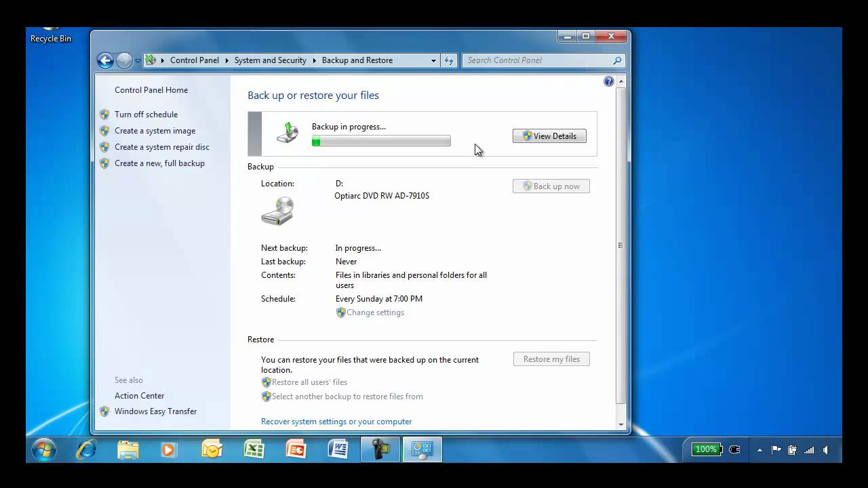Click the camcorder recorder taskbar icon
Image resolution: width=868 pixels, height=488 pixels.
tap(380, 449)
